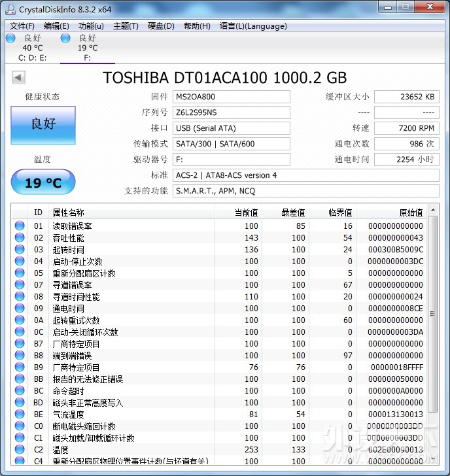The width and height of the screenshot is (450, 476).
Task: Click the status orb for BC 命令超时
Action: [20, 391]
